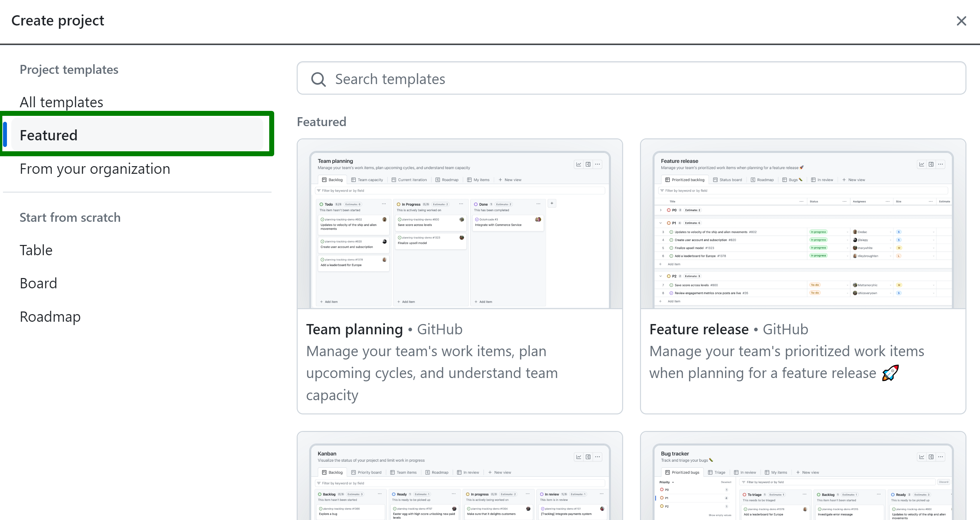980x520 pixels.
Task: Click Backlog tab in Team planning preview
Action: point(332,180)
